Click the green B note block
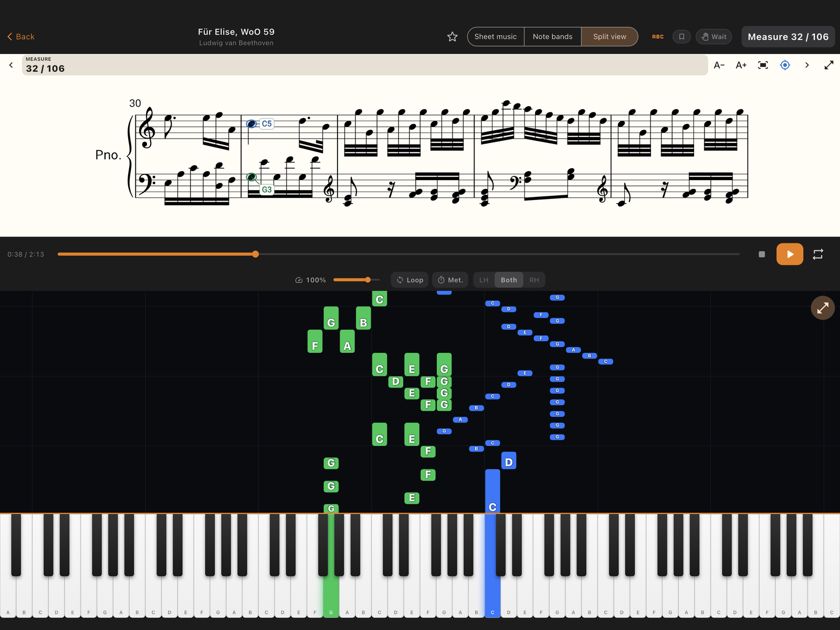 [x=363, y=318]
